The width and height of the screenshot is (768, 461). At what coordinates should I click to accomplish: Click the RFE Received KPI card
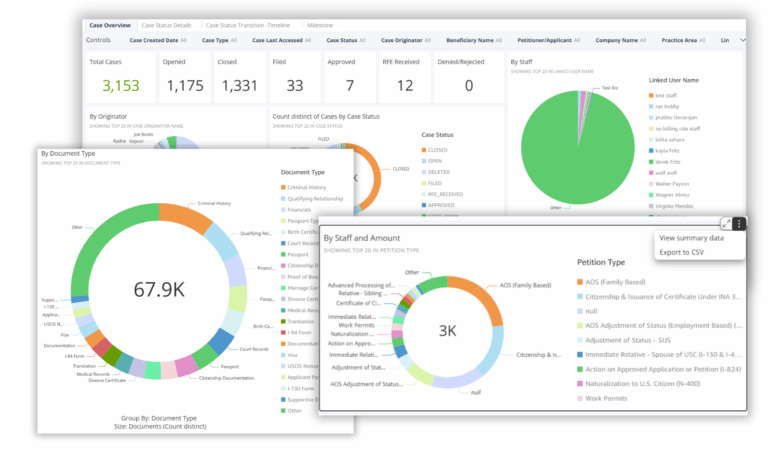(x=403, y=78)
